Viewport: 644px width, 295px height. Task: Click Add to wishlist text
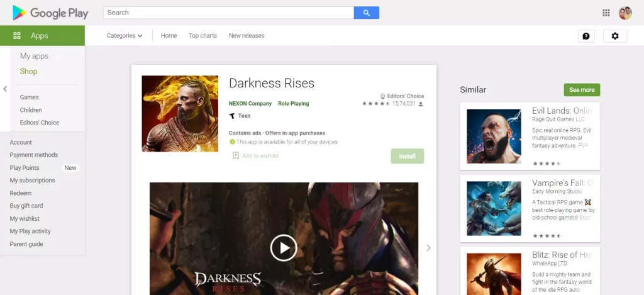click(260, 156)
